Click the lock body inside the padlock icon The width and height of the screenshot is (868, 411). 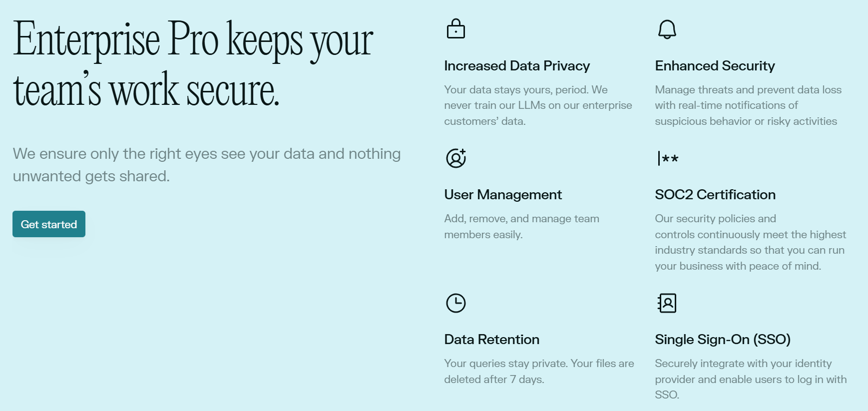point(456,32)
